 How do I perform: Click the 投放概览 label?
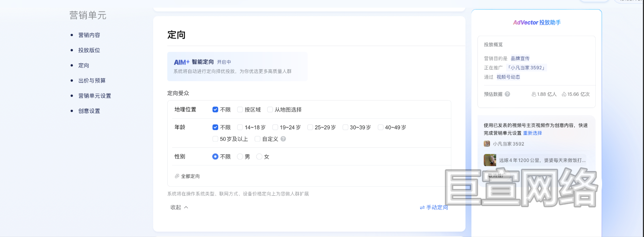point(493,45)
